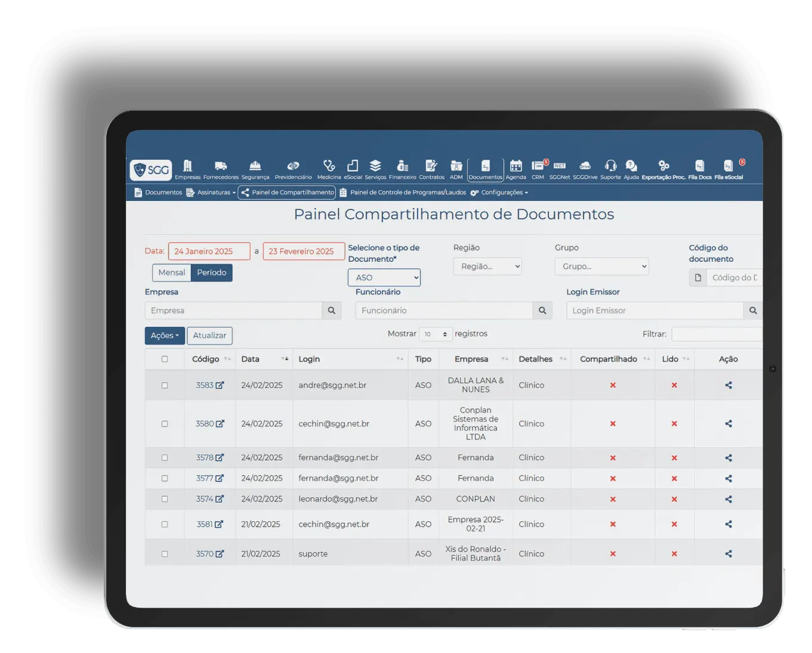This screenshot has width=812, height=653.
Task: Check the box for document 3583
Action: (165, 385)
